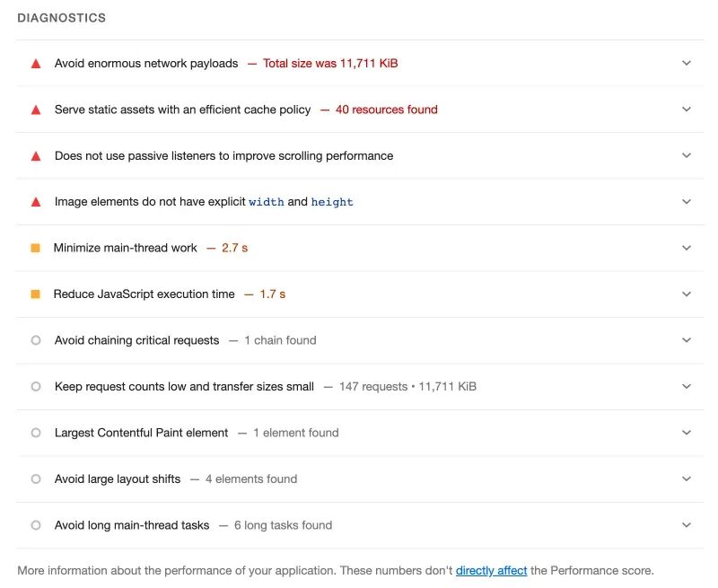The width and height of the screenshot is (718, 588).
Task: Click 'Serve static assets with efficient cache policy' text
Action: 182,110
